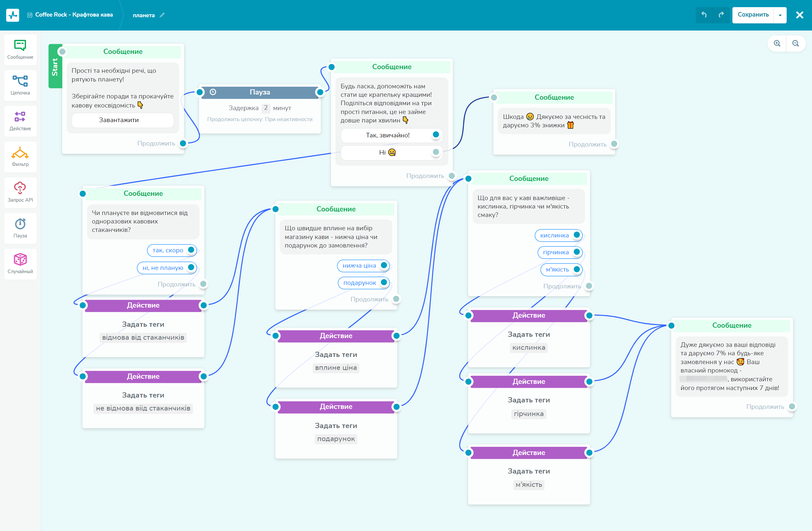Open the app logo home icon

(x=13, y=15)
